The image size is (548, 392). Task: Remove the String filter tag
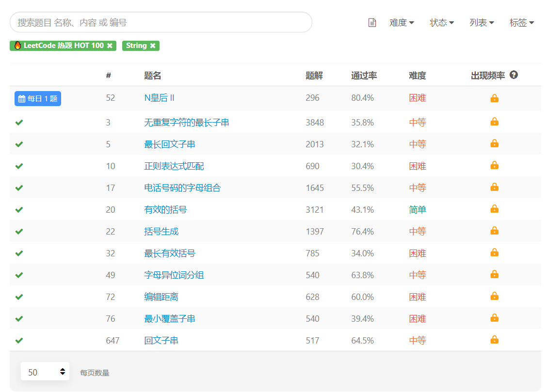coord(153,46)
